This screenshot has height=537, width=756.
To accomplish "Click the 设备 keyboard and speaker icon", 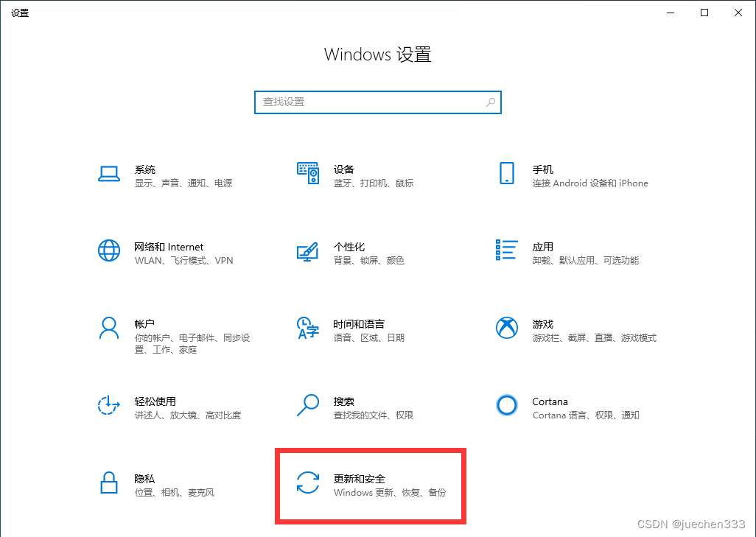I will 307,173.
